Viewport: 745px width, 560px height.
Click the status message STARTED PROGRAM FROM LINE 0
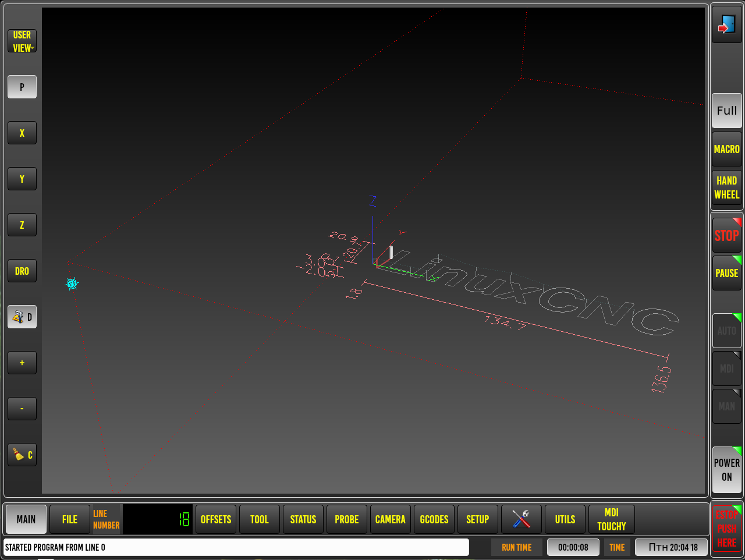click(236, 547)
